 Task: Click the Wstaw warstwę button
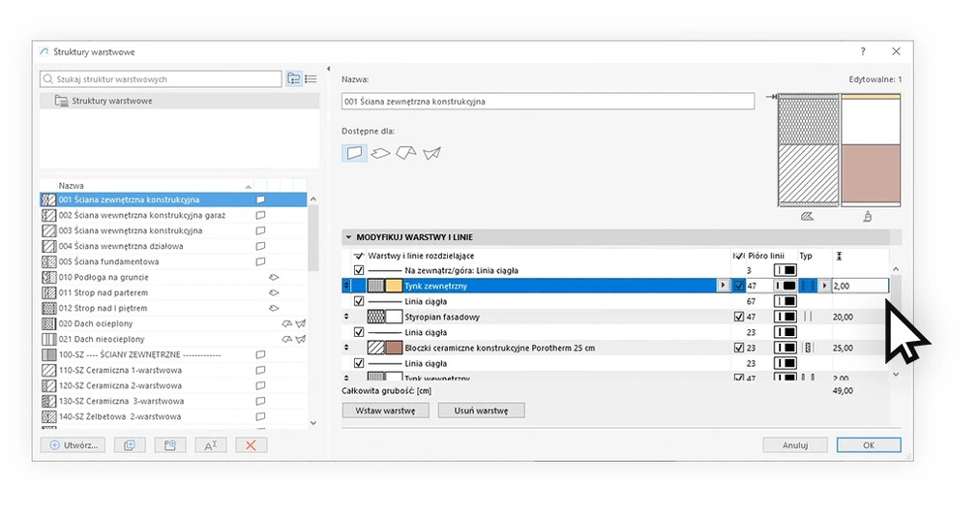tap(385, 411)
